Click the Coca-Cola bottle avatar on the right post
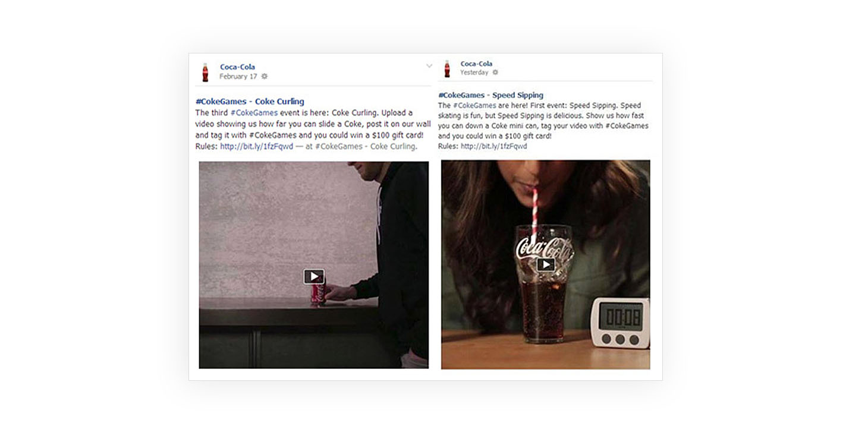 pos(447,68)
